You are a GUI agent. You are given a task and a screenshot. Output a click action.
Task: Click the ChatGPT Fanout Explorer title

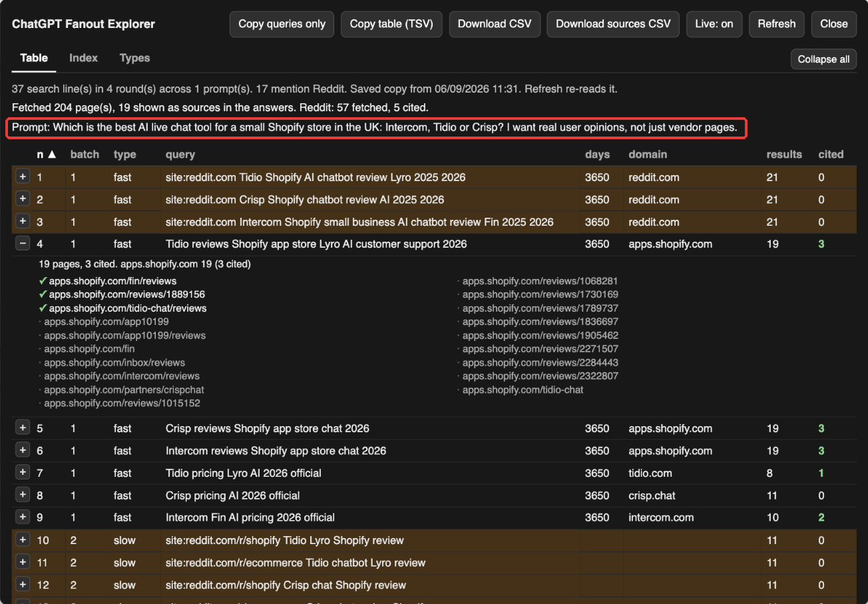tap(83, 24)
